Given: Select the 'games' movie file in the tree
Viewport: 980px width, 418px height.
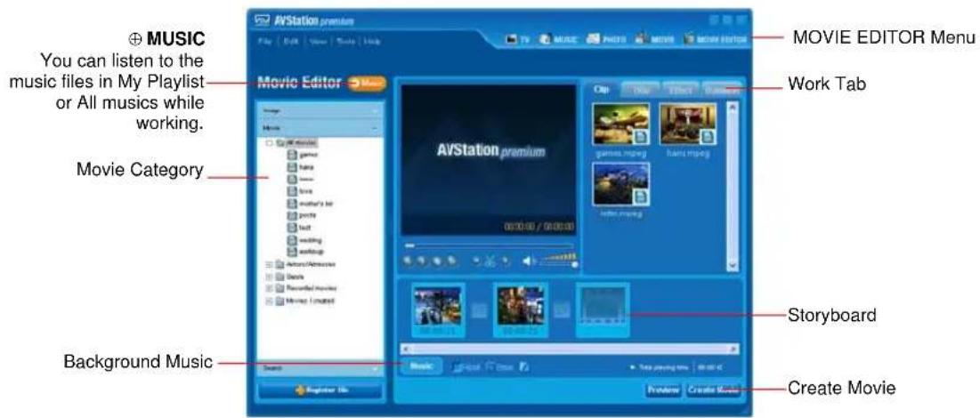Looking at the screenshot, I should (x=303, y=154).
